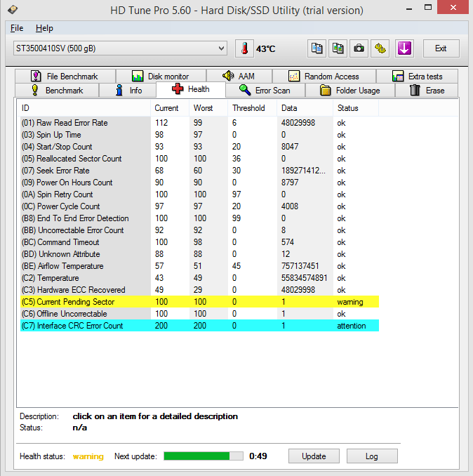Click the temperature thermometer icon

pyautogui.click(x=244, y=48)
